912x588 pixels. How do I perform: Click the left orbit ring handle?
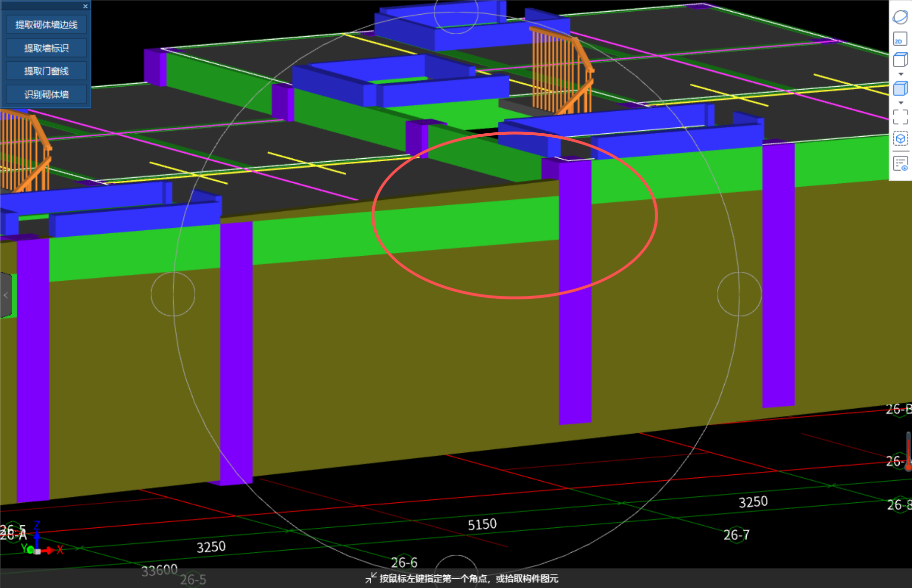point(173,294)
